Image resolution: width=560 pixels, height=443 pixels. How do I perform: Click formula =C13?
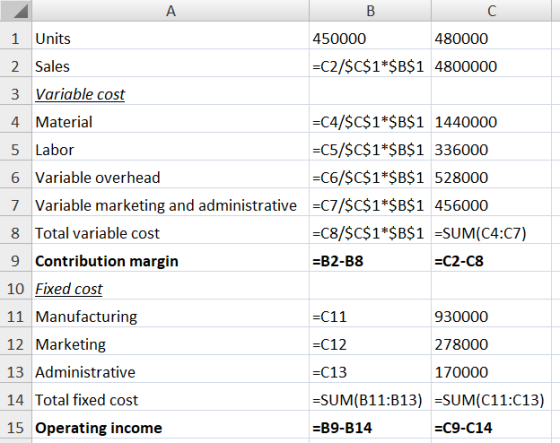329,372
